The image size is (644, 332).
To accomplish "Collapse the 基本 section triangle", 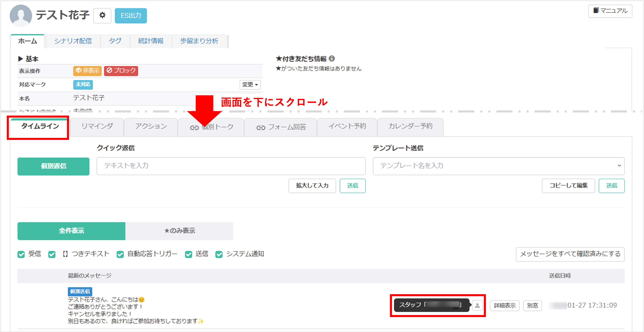I will tap(20, 59).
